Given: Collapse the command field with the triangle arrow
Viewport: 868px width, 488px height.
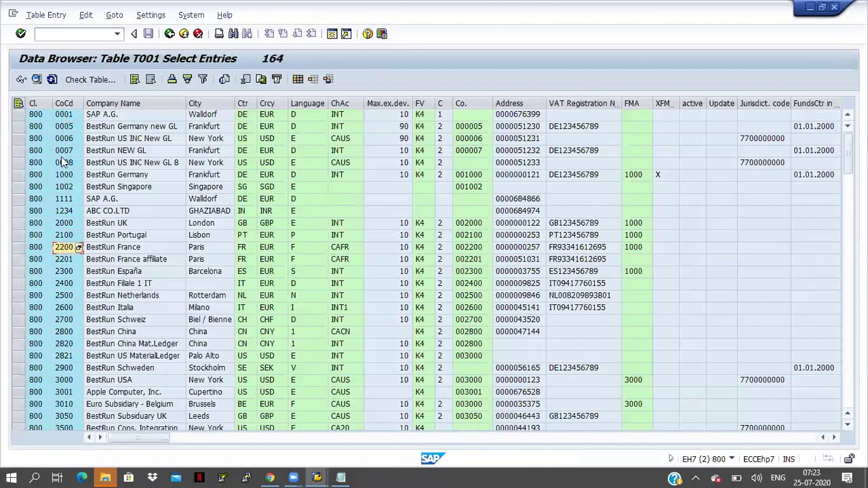Looking at the screenshot, I should [x=134, y=34].
